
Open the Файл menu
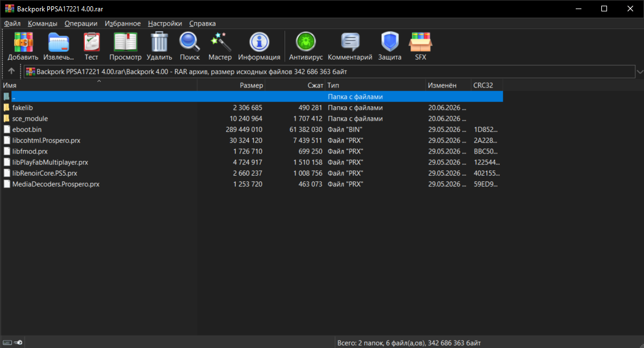tap(13, 23)
